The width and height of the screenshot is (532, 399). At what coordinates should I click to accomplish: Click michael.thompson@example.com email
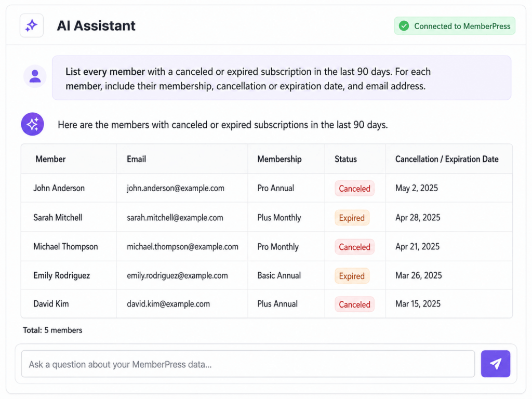pyautogui.click(x=182, y=247)
